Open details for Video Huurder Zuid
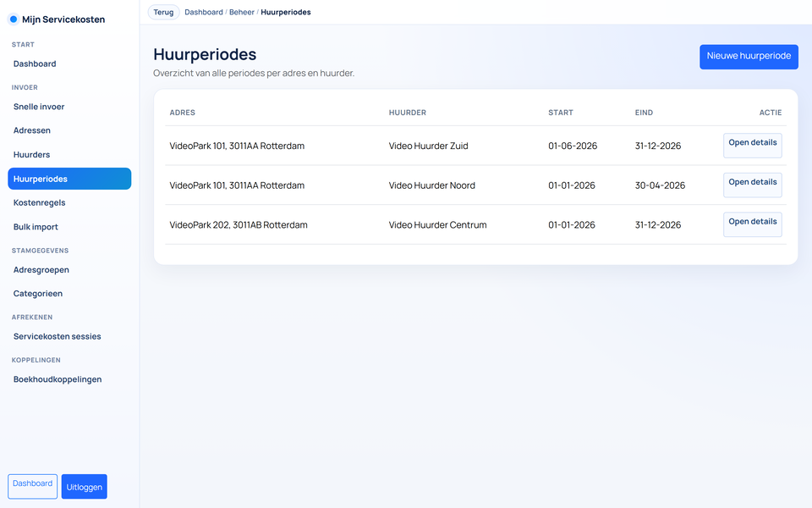Viewport: 812px width, 508px height. 752,145
